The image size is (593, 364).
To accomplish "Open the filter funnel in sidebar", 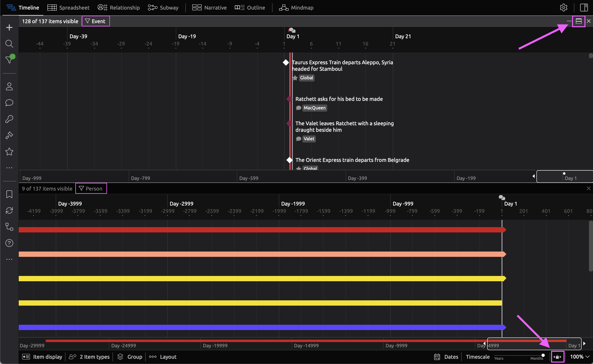I will coord(9,59).
